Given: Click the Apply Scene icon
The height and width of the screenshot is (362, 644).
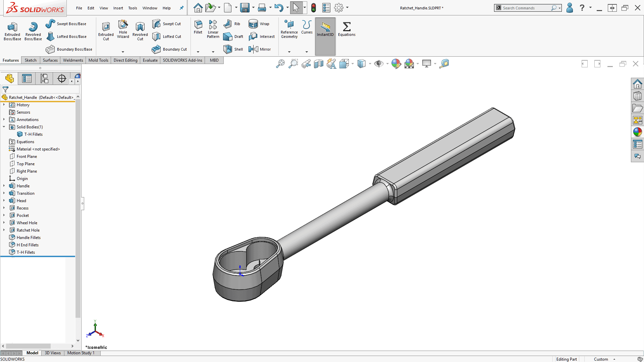Looking at the screenshot, I should click(409, 64).
